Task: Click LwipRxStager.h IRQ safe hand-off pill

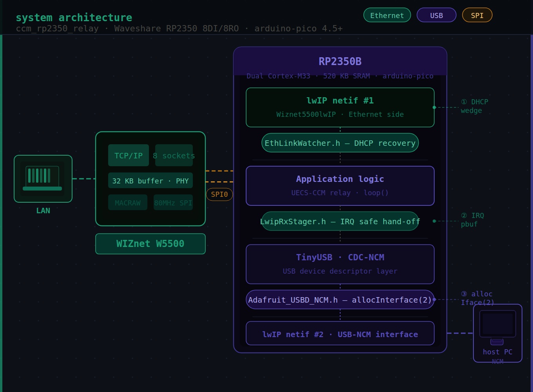Action: 340,221
